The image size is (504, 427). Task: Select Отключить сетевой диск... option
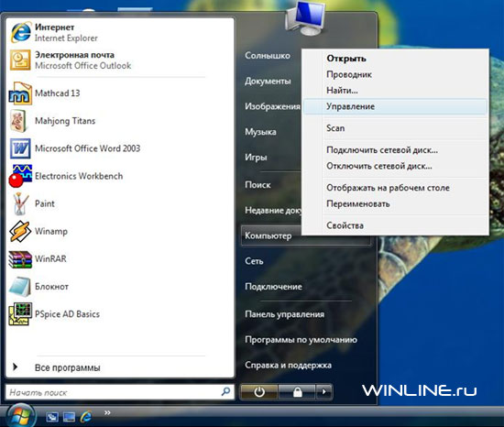pos(395,166)
